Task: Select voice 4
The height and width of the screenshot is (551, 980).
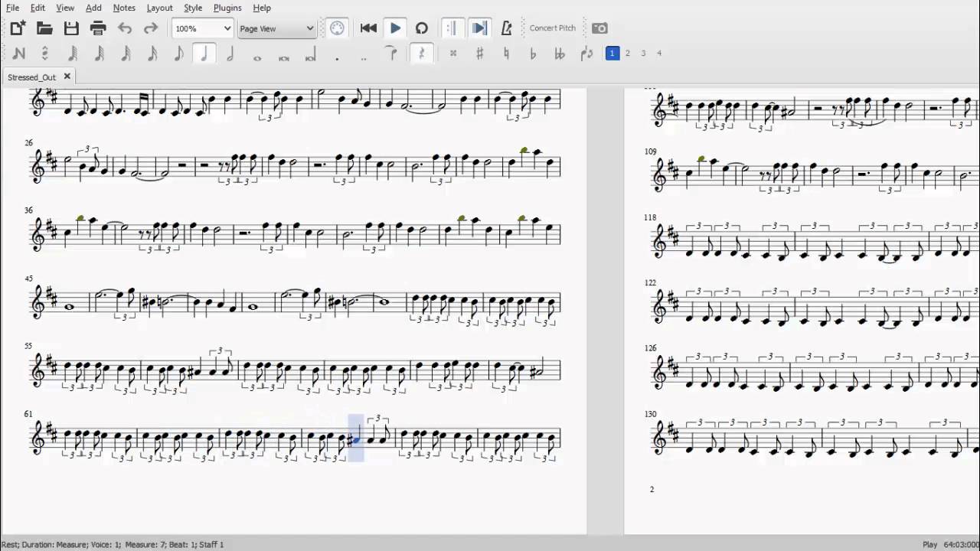Action: [659, 54]
